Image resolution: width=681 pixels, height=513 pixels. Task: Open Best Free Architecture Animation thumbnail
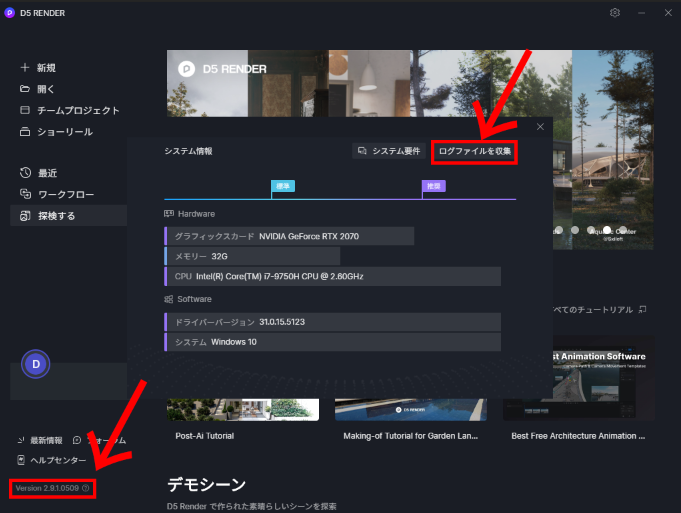point(579,378)
